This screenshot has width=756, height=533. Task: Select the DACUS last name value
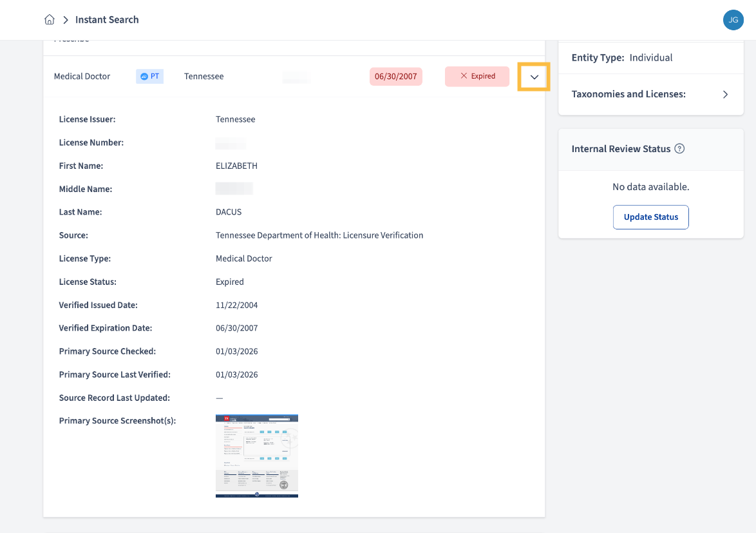(229, 212)
